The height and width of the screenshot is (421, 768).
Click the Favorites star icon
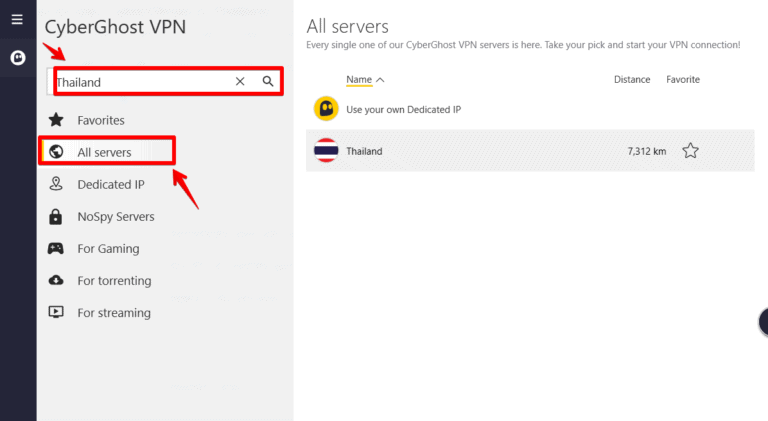56,120
